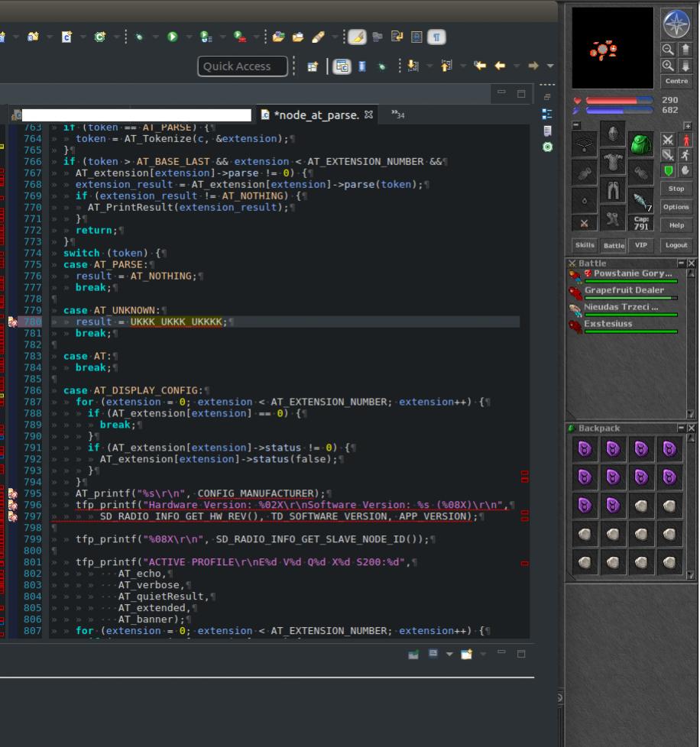Click the Logout button
The height and width of the screenshot is (747, 700).
(x=676, y=245)
